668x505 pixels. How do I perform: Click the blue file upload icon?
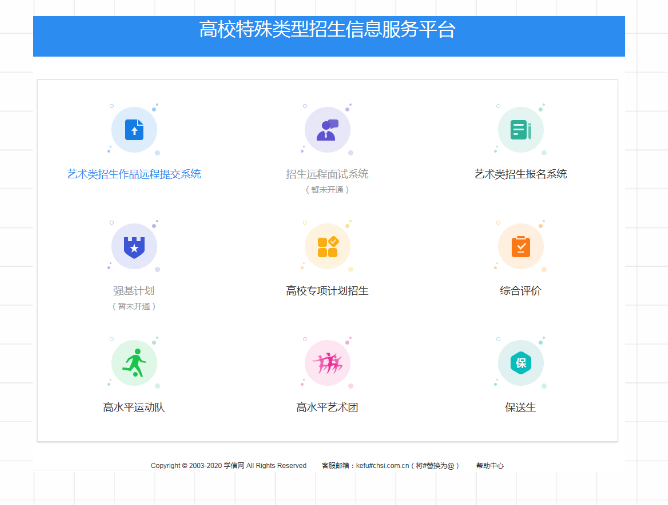(x=134, y=130)
